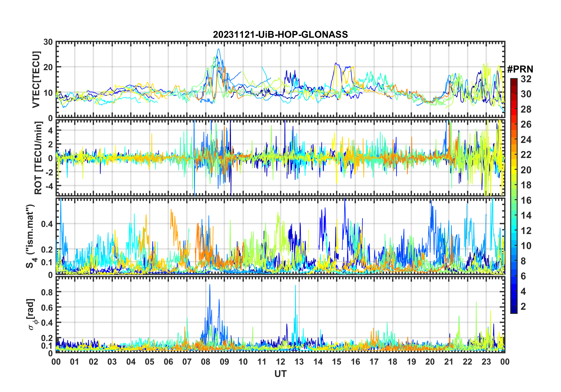Click VTEC y-axis tick label 30

pyautogui.click(x=48, y=42)
